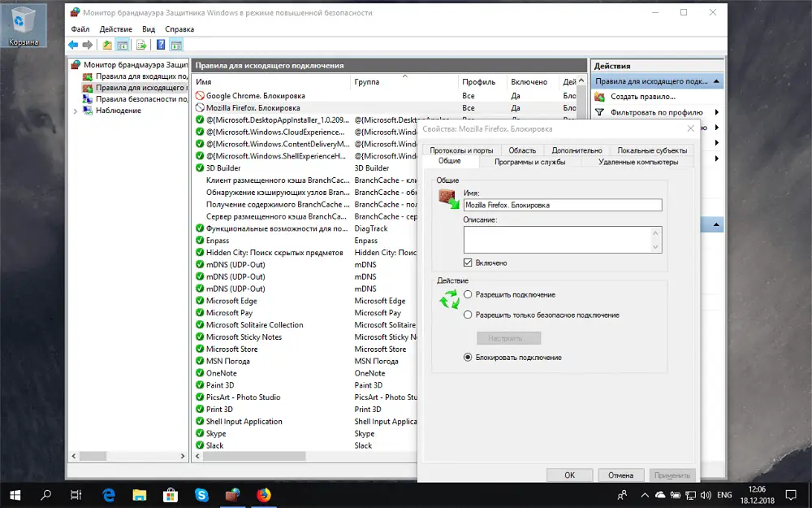This screenshot has width=812, height=508.
Task: Expand the 'Наблюдение' tree node
Action: (x=76, y=111)
